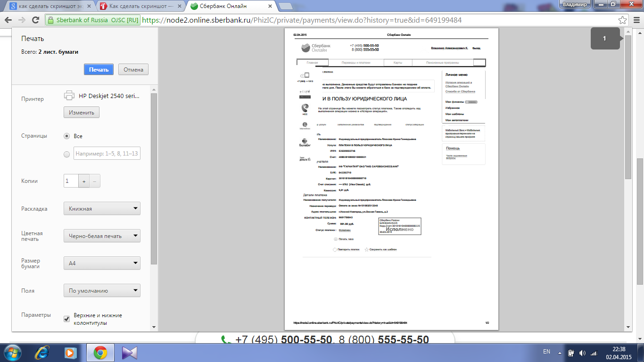Close the Сбербанк Онлайн tab
644x362 pixels.
[x=270, y=7]
